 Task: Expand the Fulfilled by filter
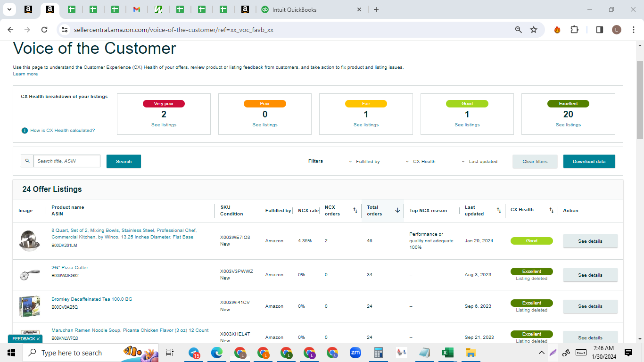point(364,162)
